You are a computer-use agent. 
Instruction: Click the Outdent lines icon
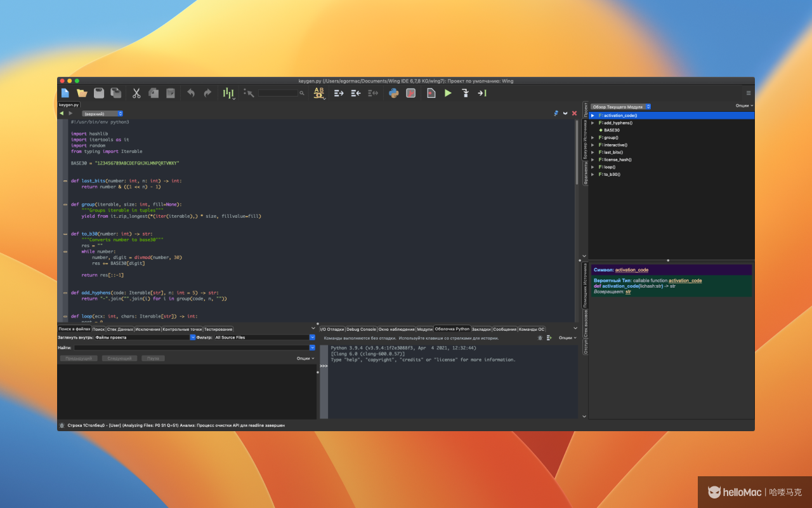tap(355, 93)
